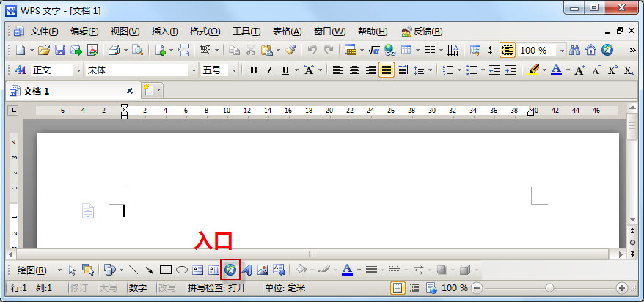
Task: Toggle Italic formatting
Action: point(269,70)
